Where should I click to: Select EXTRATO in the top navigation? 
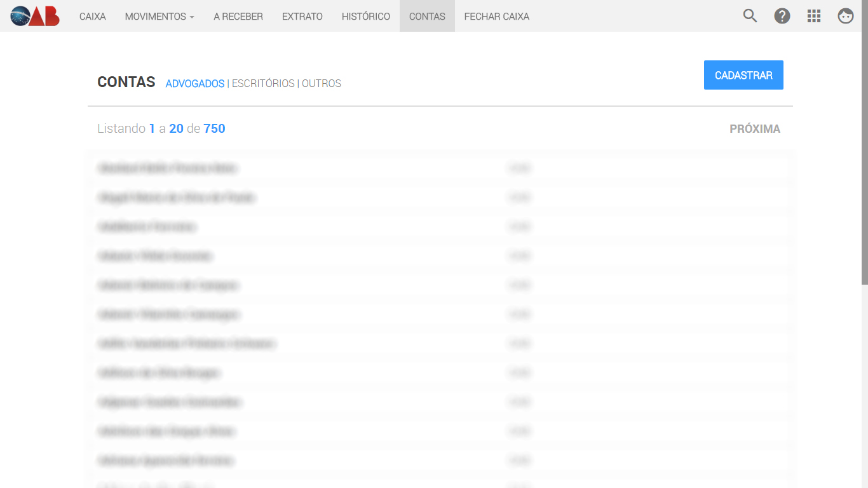point(302,17)
